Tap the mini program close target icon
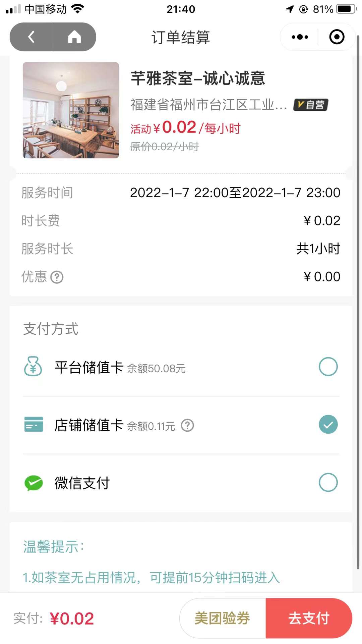This screenshot has width=362, height=644. click(x=337, y=37)
